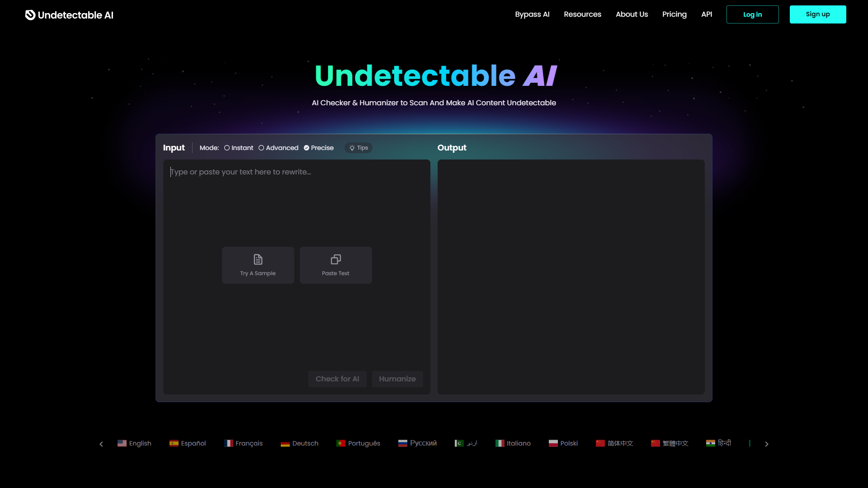Click the Check for AI button
868x488 pixels.
337,379
